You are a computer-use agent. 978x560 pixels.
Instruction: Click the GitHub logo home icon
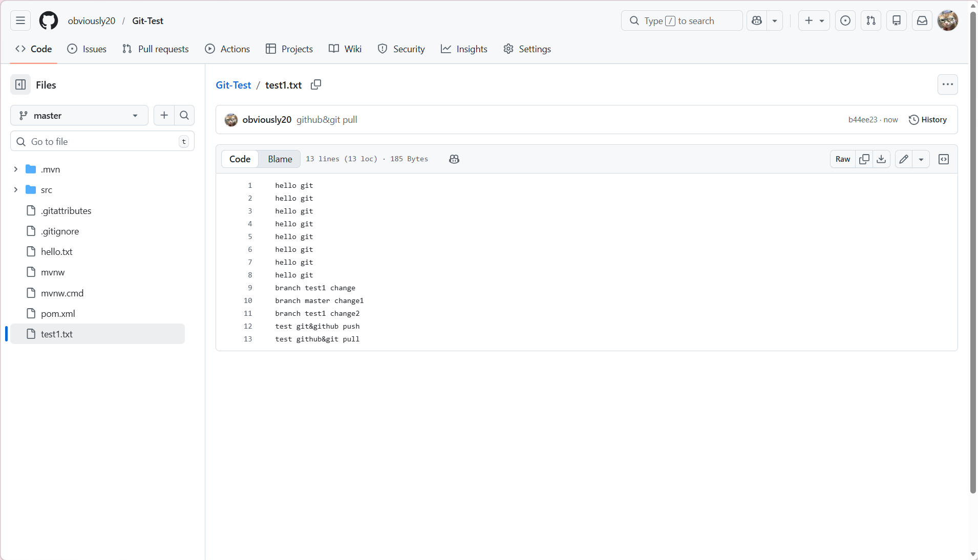pyautogui.click(x=49, y=20)
